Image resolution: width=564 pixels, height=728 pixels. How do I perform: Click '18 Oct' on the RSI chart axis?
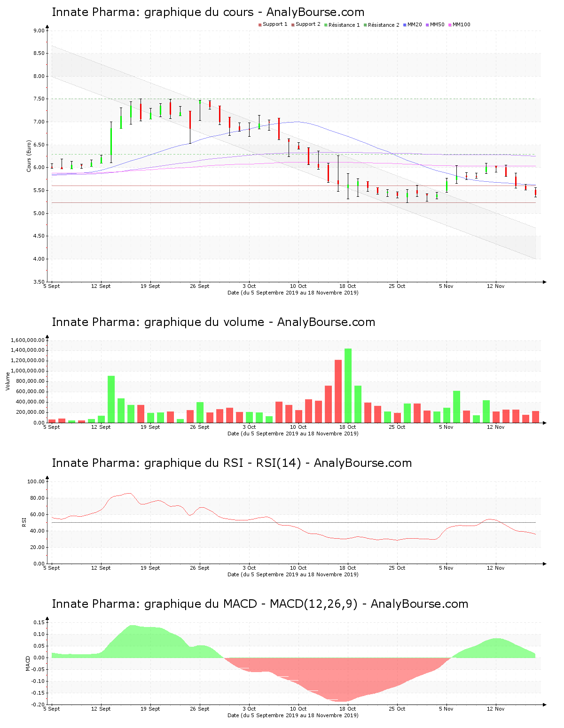pyautogui.click(x=348, y=568)
